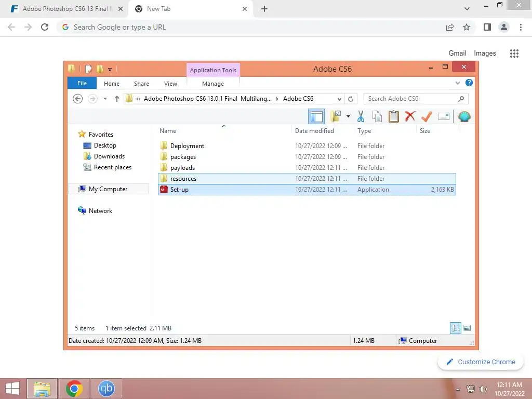Open the Manage ribbon tab
Viewport: 532px width, 399px height.
[x=212, y=84]
